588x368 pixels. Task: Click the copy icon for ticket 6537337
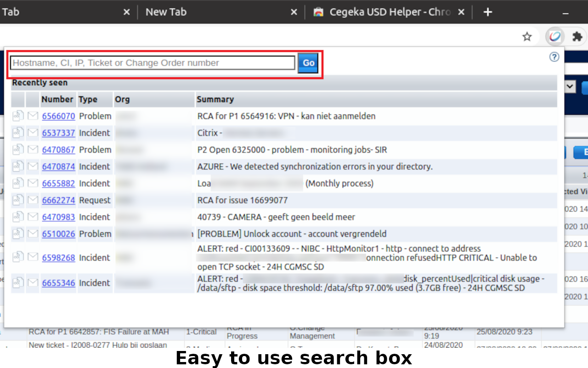point(18,132)
